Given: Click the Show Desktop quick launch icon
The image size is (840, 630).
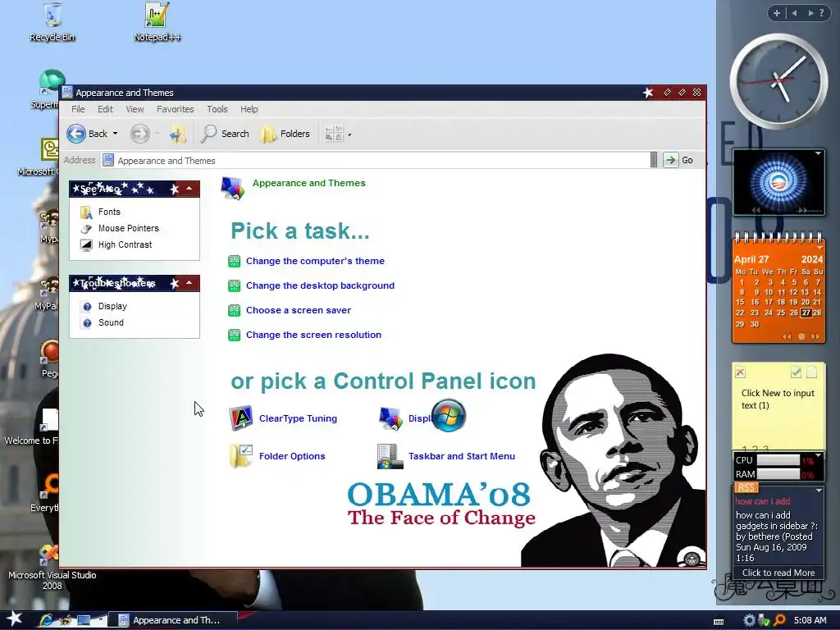Looking at the screenshot, I should [84, 620].
